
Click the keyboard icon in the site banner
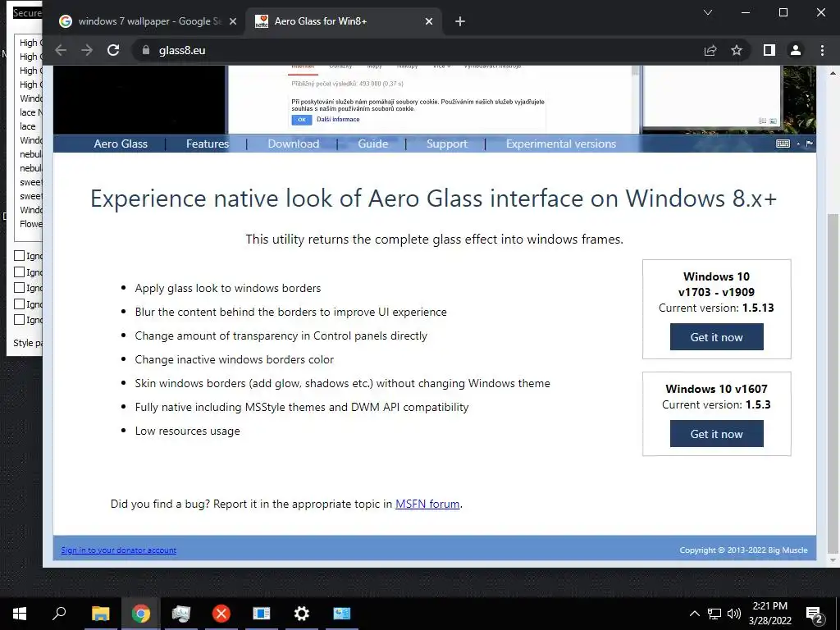(783, 144)
